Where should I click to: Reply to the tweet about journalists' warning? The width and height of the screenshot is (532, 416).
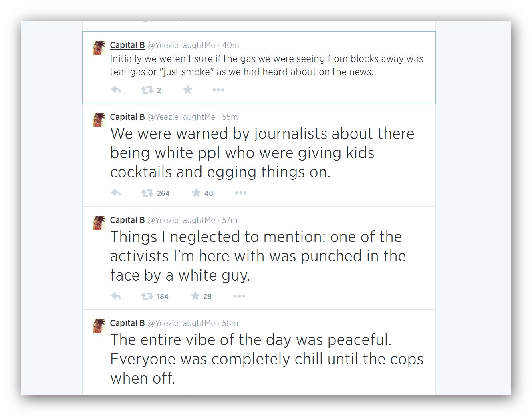116,193
